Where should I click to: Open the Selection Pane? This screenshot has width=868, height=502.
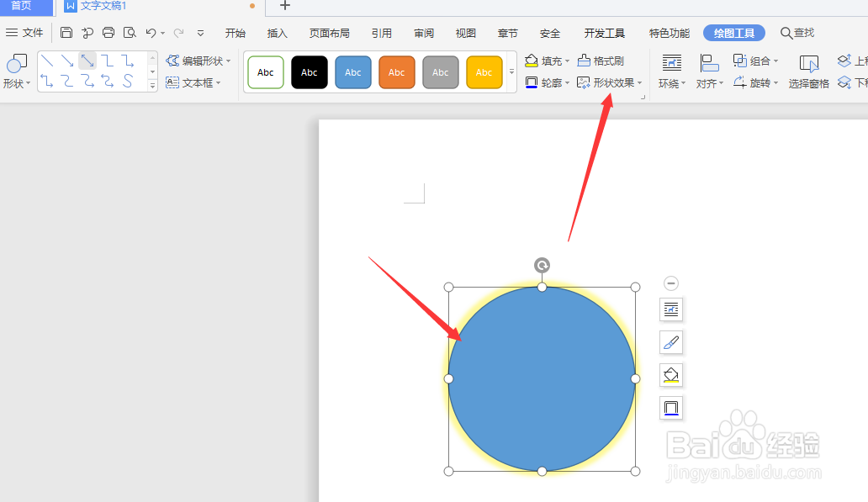tap(809, 71)
